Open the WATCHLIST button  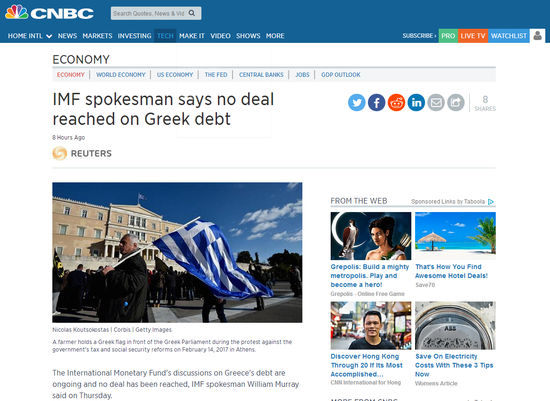pos(509,35)
